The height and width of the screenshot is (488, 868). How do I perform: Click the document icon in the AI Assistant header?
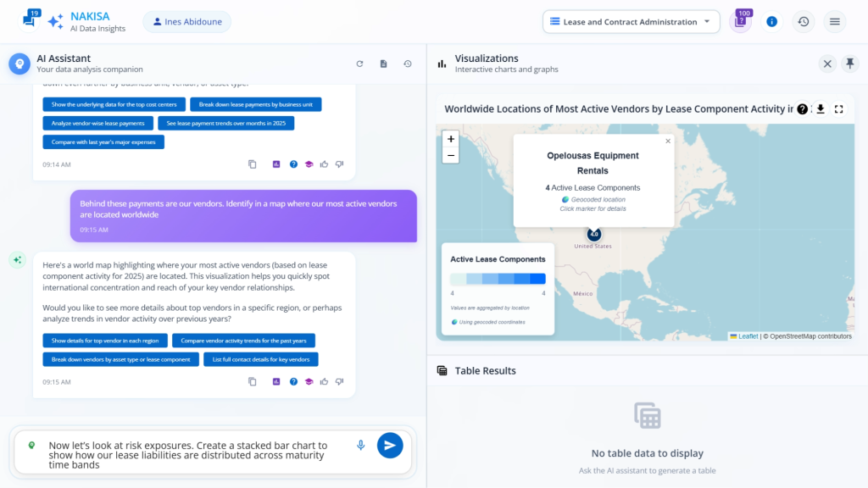(x=381, y=64)
